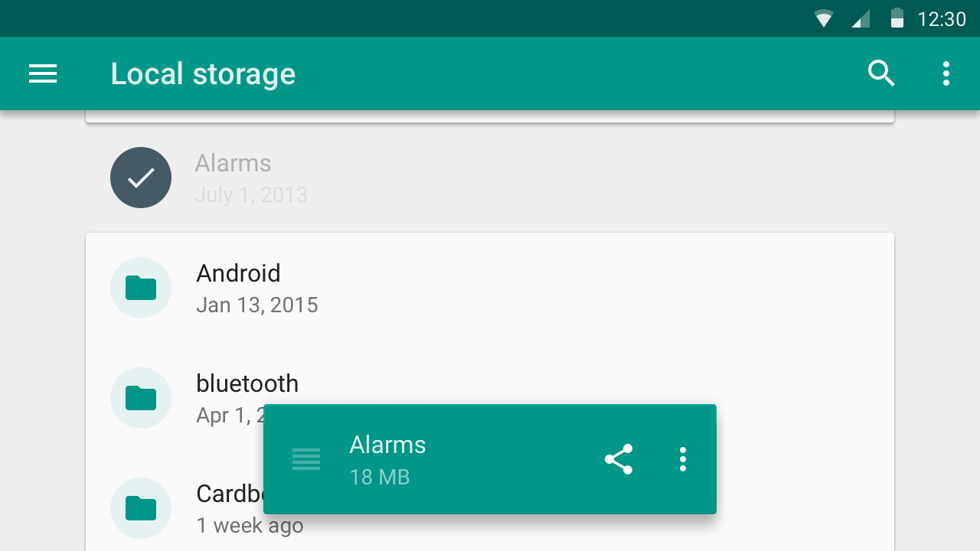The image size is (980, 551).
Task: Click the cellular signal indicator
Action: pos(861,19)
